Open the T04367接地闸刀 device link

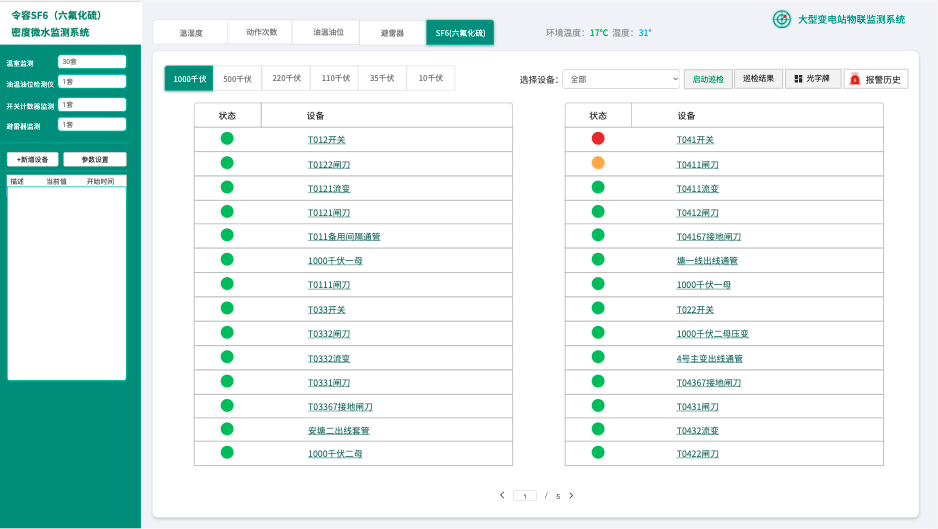[709, 383]
